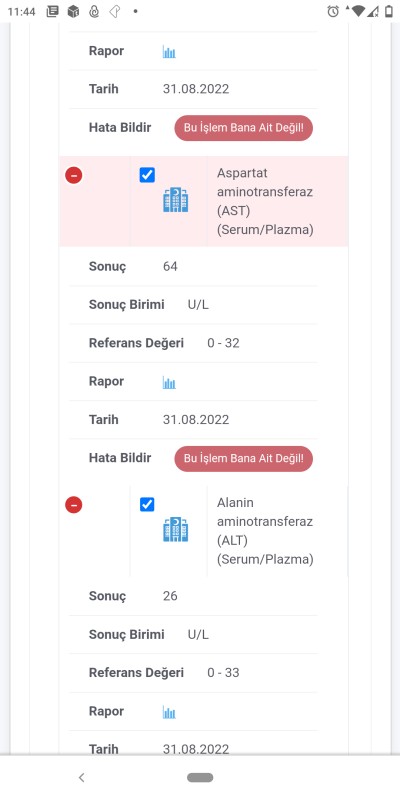Tap the box-shaped notification icon in status bar
The image size is (400, 800).
pyautogui.click(x=73, y=11)
